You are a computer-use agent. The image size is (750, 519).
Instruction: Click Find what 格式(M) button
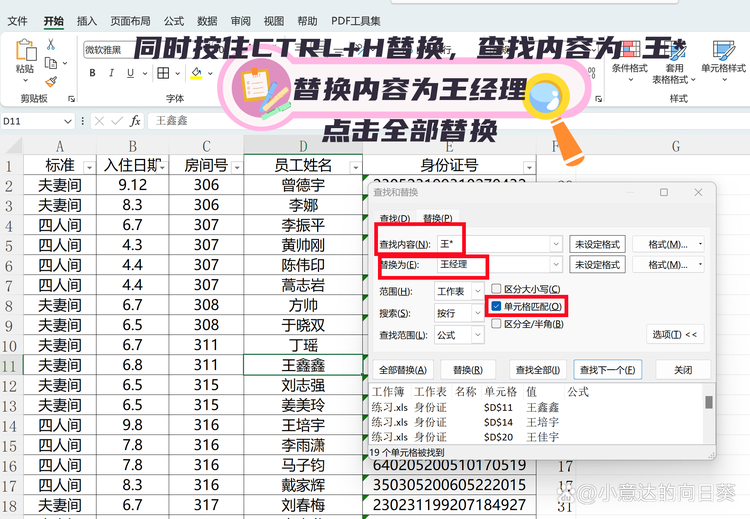tap(668, 244)
